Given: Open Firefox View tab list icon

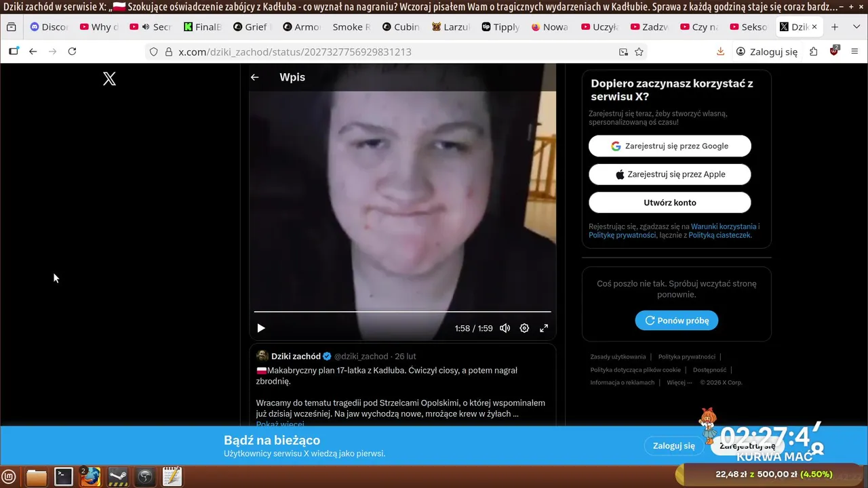Looking at the screenshot, I should (11, 27).
